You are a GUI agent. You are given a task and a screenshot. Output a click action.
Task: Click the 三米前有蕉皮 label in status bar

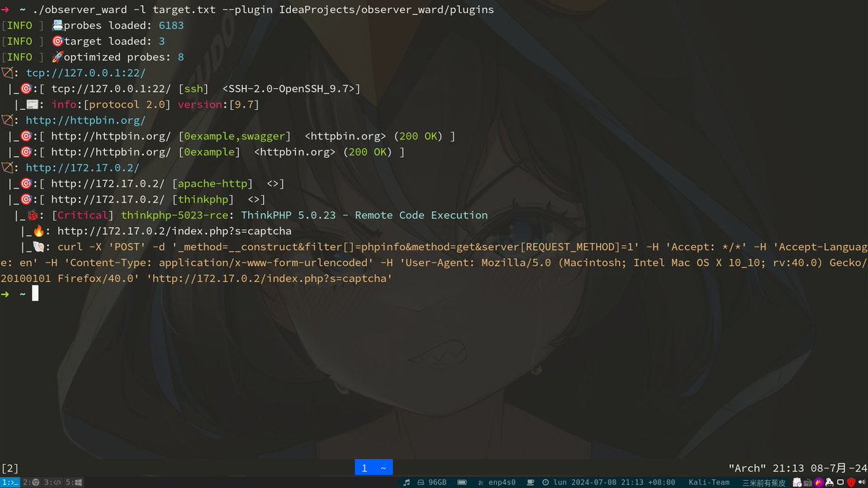coord(764,482)
